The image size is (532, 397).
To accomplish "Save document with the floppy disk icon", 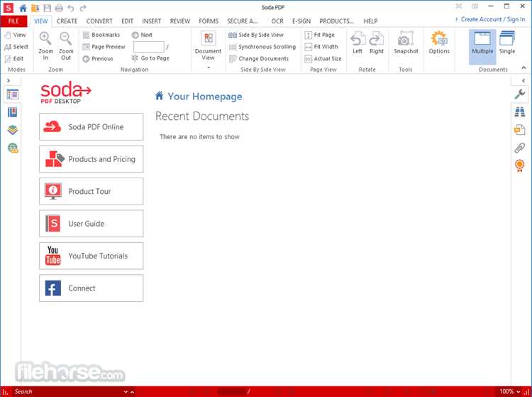I will [47, 8].
